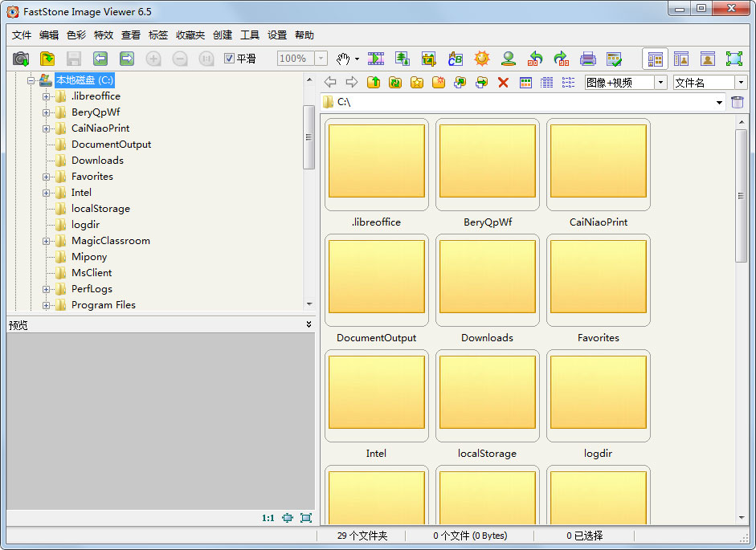Click the Copy to folder icon
Screen dimensions: 756x550
[x=460, y=83]
